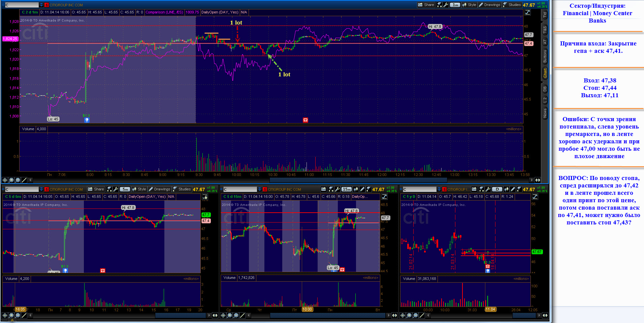Image resolution: width=644 pixels, height=323 pixels.
Task: Open the AT sidebar tab
Action: click(545, 42)
